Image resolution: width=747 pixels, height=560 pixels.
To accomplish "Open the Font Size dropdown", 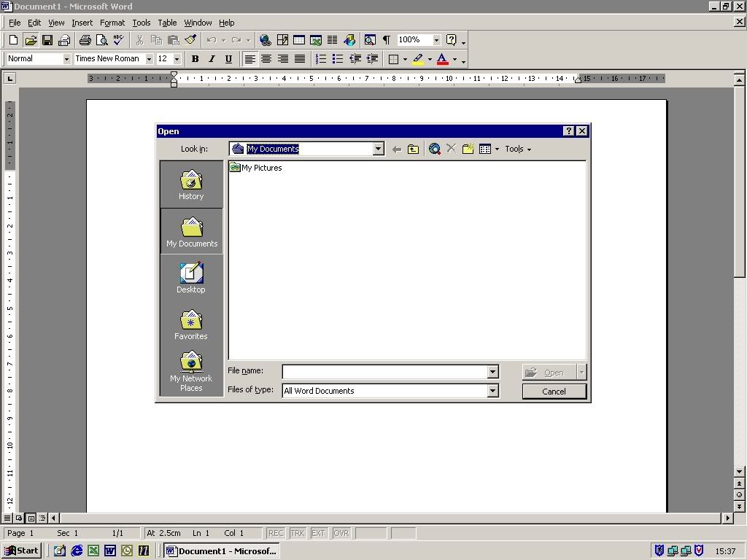I will (x=177, y=59).
